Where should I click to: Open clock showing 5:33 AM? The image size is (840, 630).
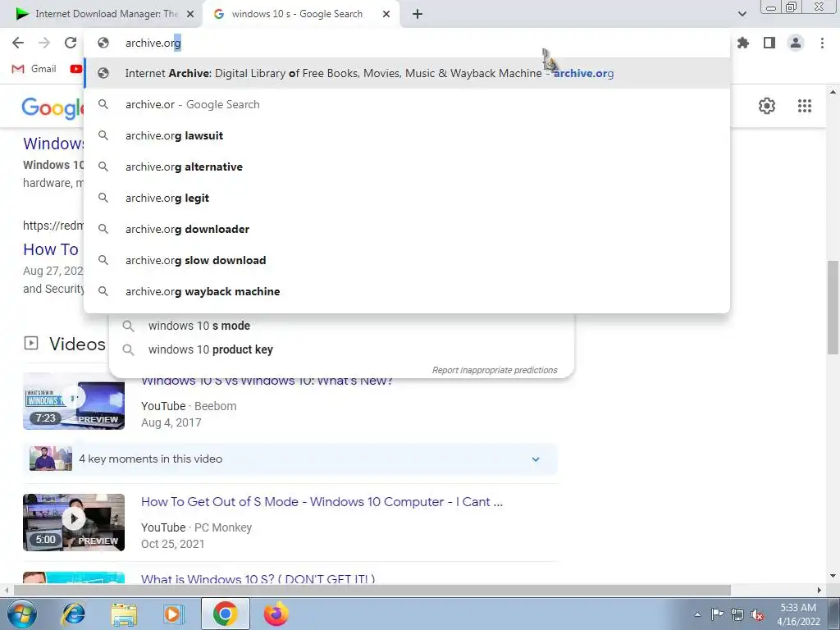[x=798, y=614]
